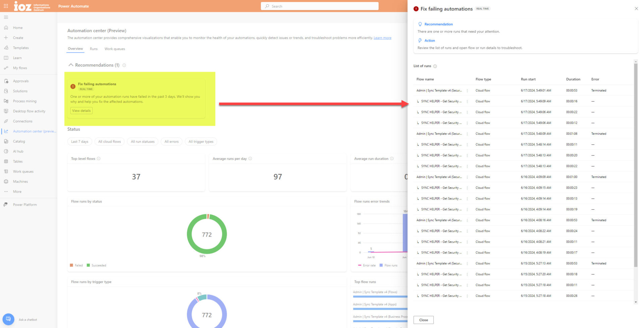Viewport: 644px width, 328px height.
Task: Click info icon by Average run duration
Action: pos(392,159)
